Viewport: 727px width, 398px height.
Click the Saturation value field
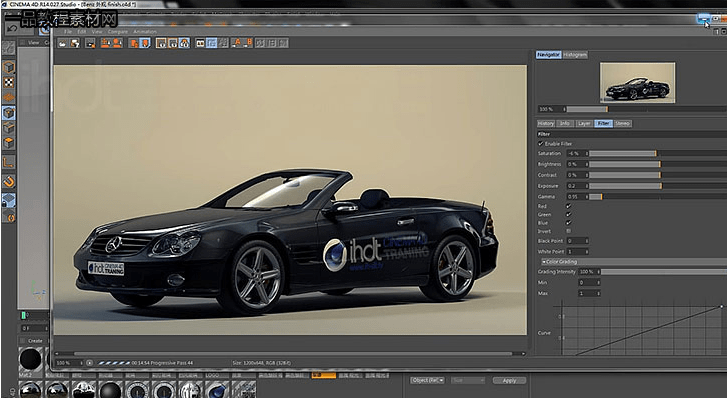tap(577, 154)
